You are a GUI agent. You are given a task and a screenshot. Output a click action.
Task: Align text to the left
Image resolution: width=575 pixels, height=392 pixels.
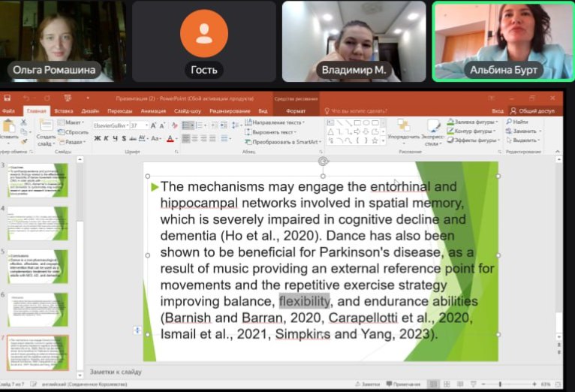[x=186, y=139]
